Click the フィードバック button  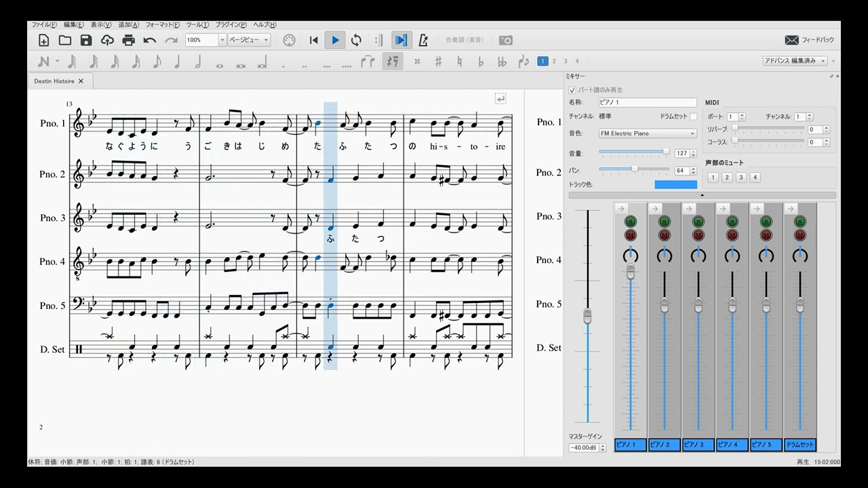(x=810, y=40)
